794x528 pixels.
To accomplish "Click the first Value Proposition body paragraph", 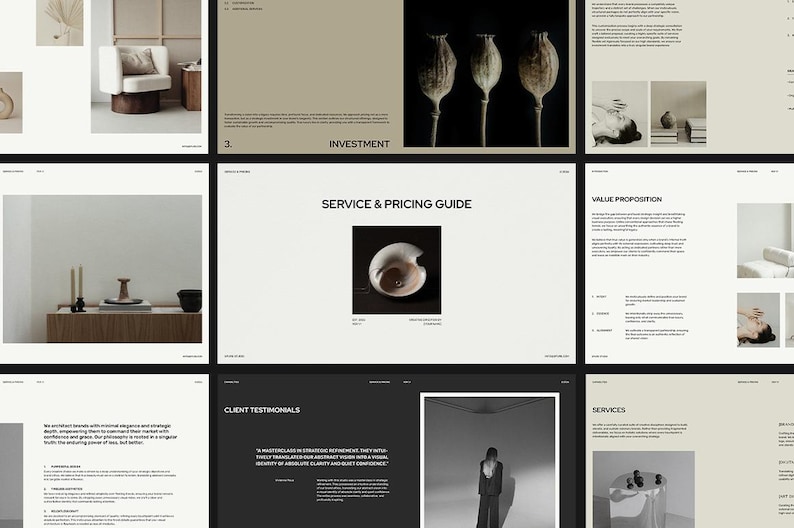I will coord(639,222).
